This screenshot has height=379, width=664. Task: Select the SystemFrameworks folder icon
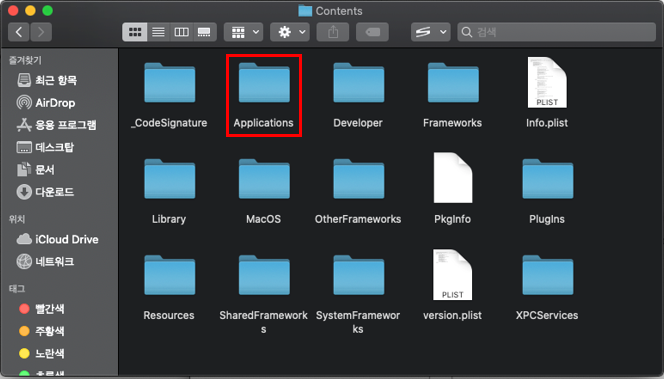[x=358, y=275]
